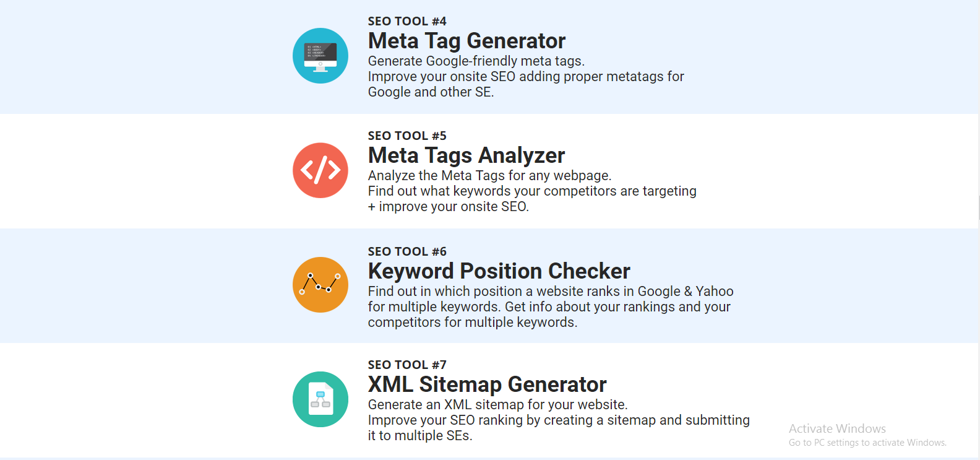
Task: Click 'Analyze the Meta Tags for any webpage' text
Action: coord(489,175)
